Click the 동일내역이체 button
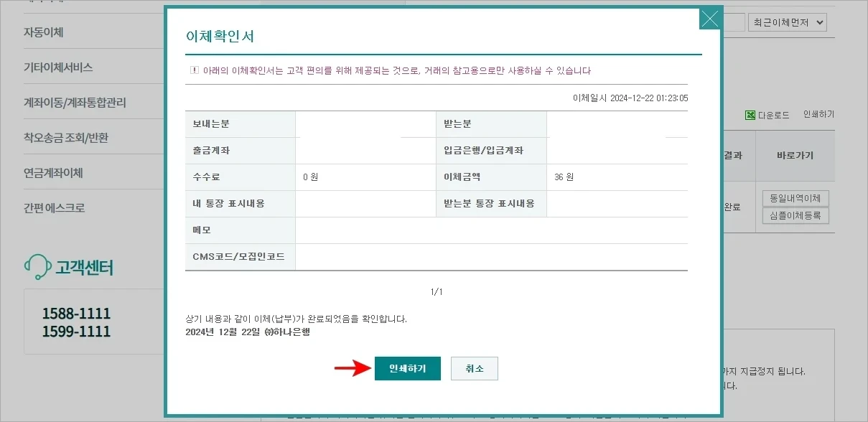Viewport: 868px width, 422px height. pyautogui.click(x=794, y=198)
